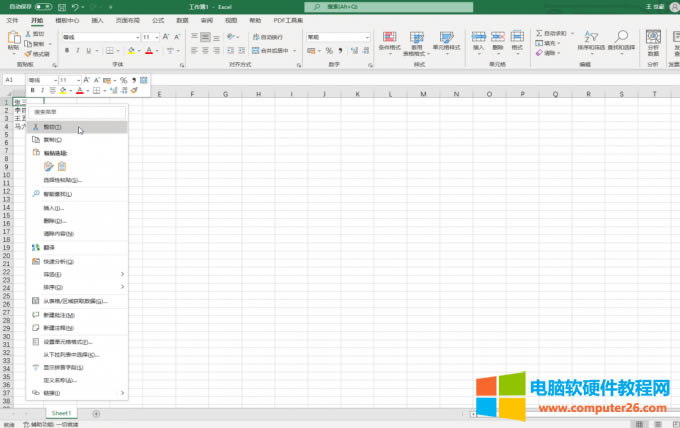680x428 pixels.
Task: Click the Format Painter (格式刷) icon
Action: coord(41,53)
